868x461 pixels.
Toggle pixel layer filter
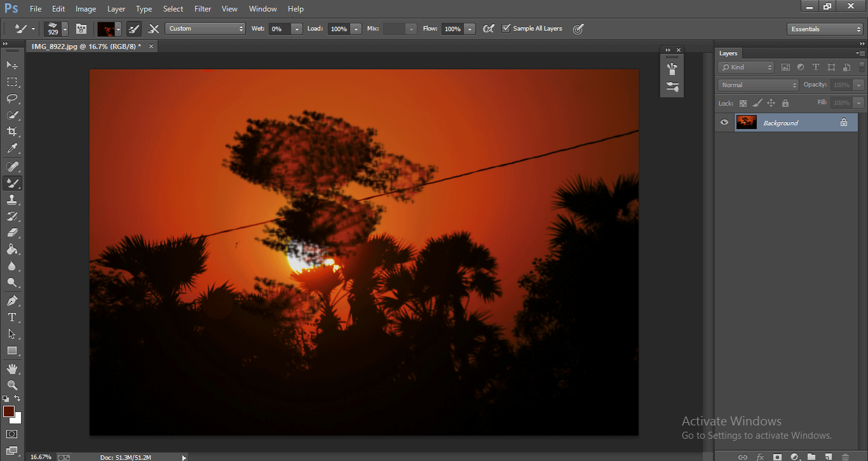(785, 67)
